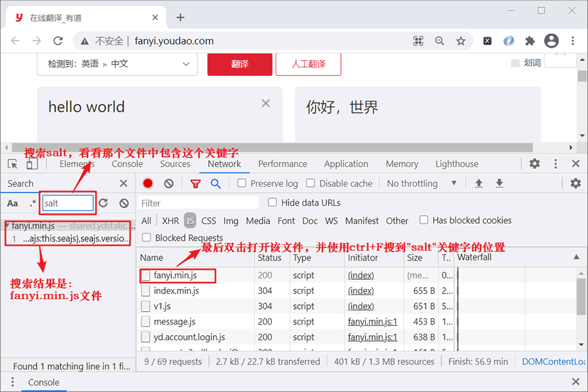This screenshot has height=392, width=588.
Task: Switch to the Sources tab
Action: [175, 164]
